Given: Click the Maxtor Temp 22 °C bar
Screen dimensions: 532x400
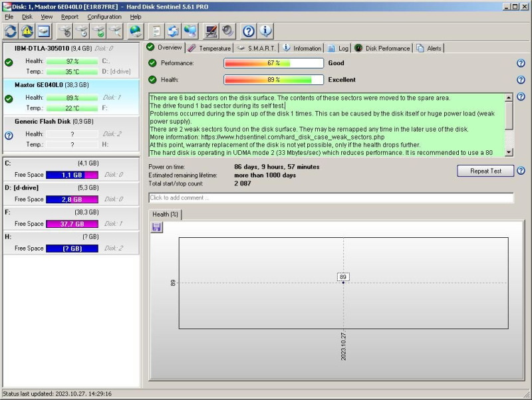Looking at the screenshot, I should [72, 108].
